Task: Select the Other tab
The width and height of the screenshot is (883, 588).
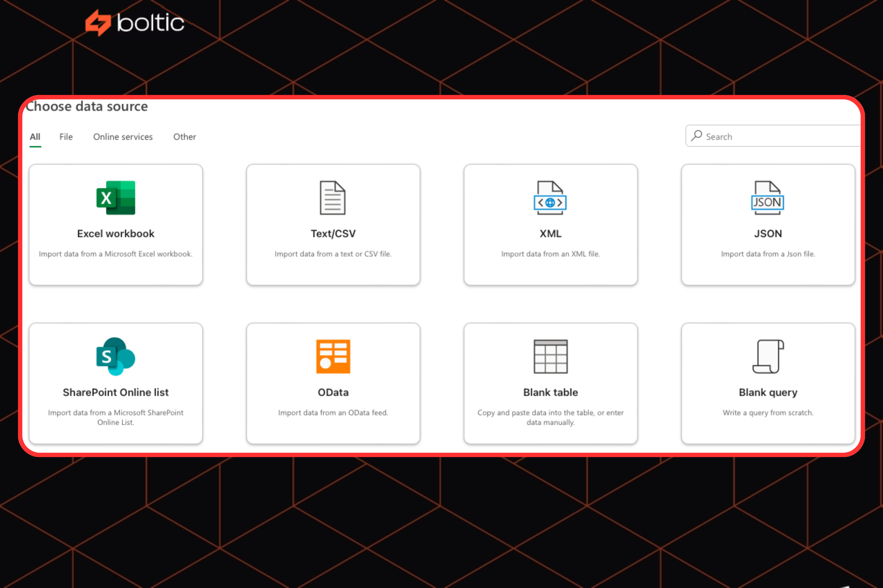Action: (184, 137)
